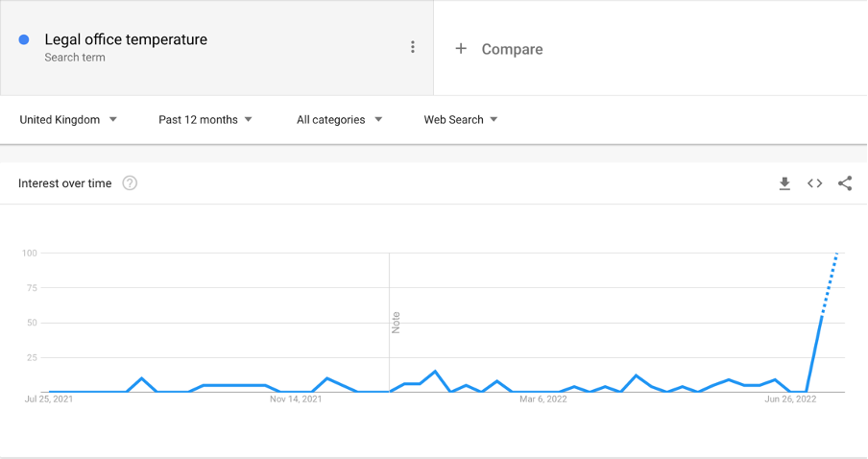This screenshot has width=868, height=459.
Task: Click the Note marker on the chart
Action: (396, 323)
